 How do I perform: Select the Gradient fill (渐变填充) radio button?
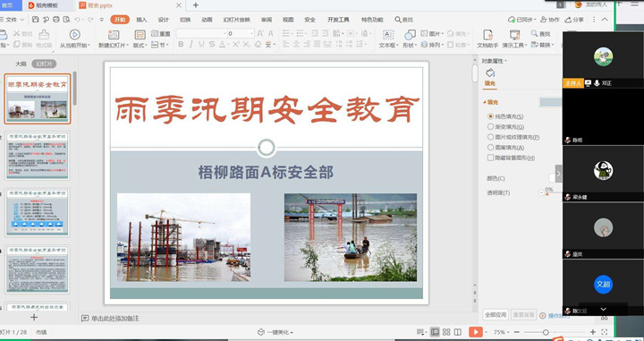tap(490, 127)
